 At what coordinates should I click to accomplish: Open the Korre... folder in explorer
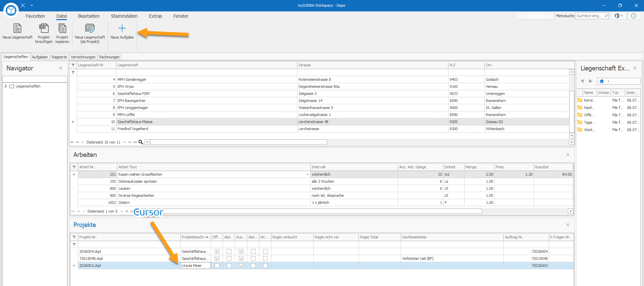tap(586, 100)
